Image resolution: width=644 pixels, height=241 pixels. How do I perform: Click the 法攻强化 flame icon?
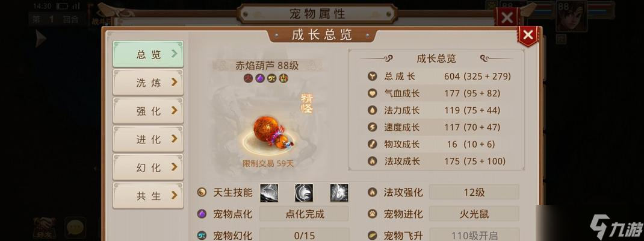tap(372, 192)
